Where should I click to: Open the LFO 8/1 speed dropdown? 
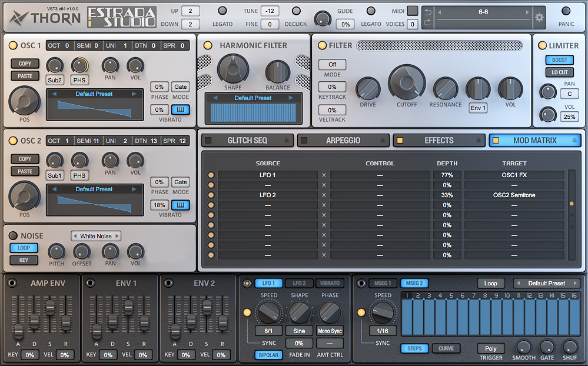(x=268, y=331)
